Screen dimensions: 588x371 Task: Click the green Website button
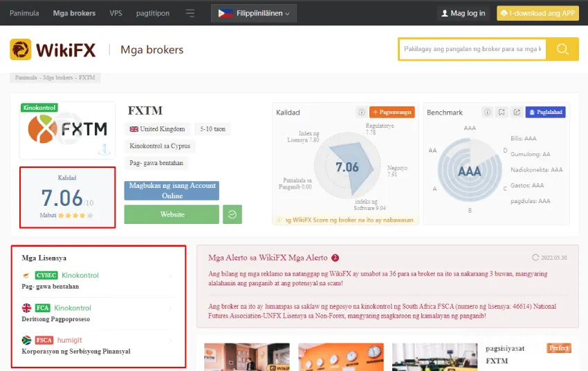pos(172,214)
